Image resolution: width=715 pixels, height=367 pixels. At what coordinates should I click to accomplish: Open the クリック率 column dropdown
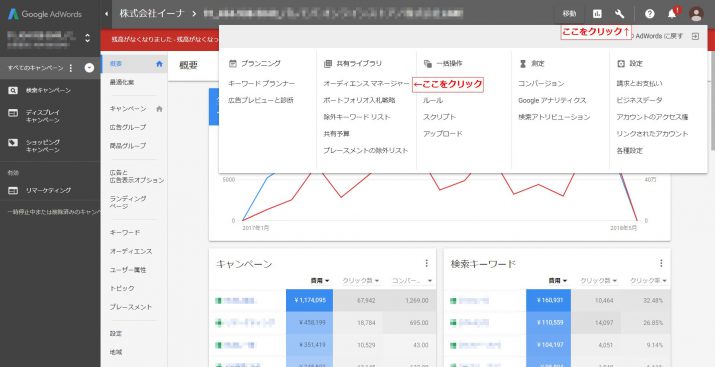point(648,280)
